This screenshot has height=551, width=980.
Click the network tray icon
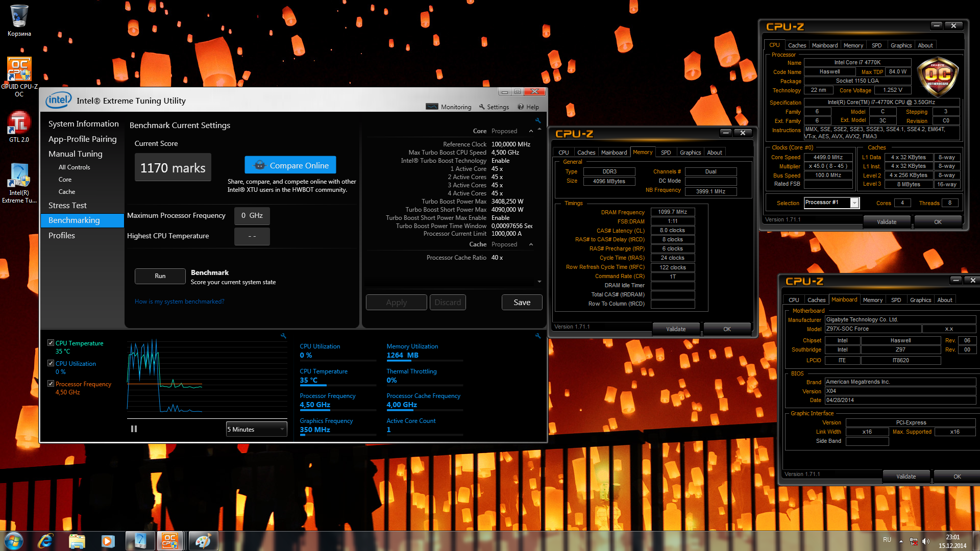[914, 541]
